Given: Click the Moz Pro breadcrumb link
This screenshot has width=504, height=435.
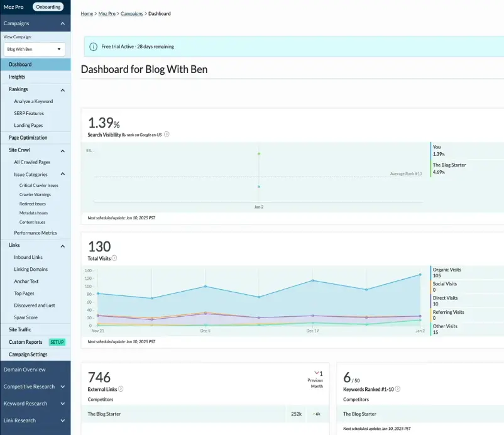Looking at the screenshot, I should pyautogui.click(x=107, y=13).
